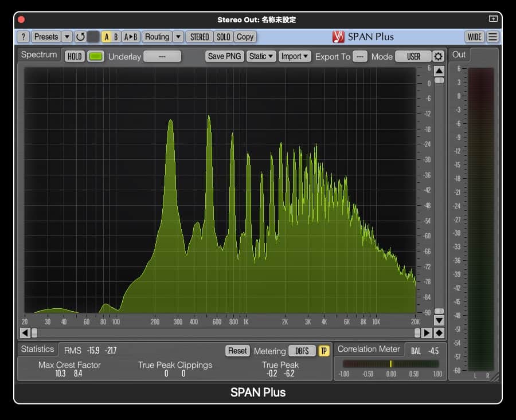Expand the Routing dropdown arrow

(x=178, y=37)
